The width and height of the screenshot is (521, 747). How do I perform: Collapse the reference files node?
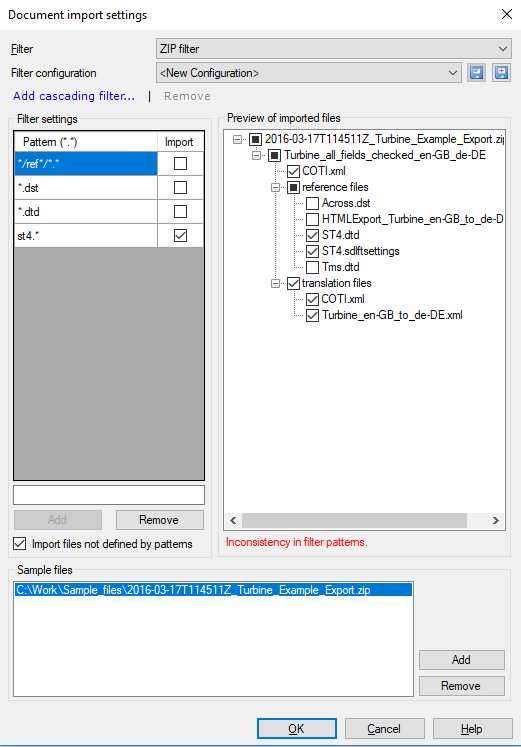coord(275,187)
